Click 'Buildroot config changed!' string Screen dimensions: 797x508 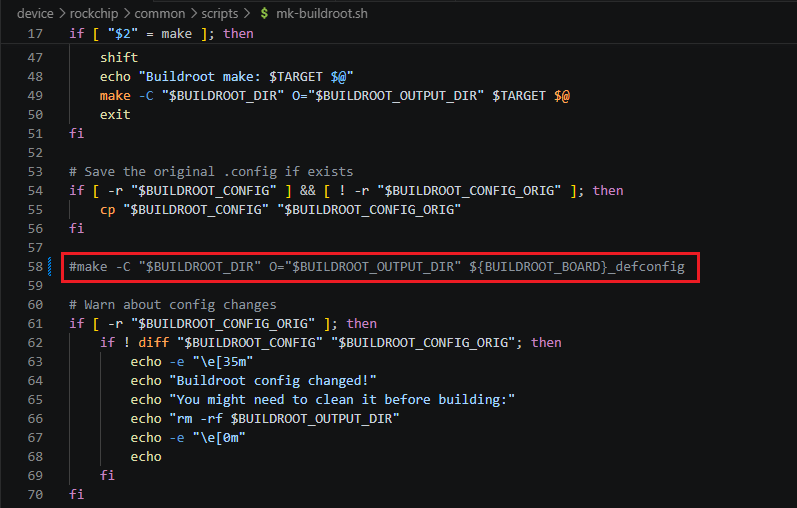tap(273, 381)
